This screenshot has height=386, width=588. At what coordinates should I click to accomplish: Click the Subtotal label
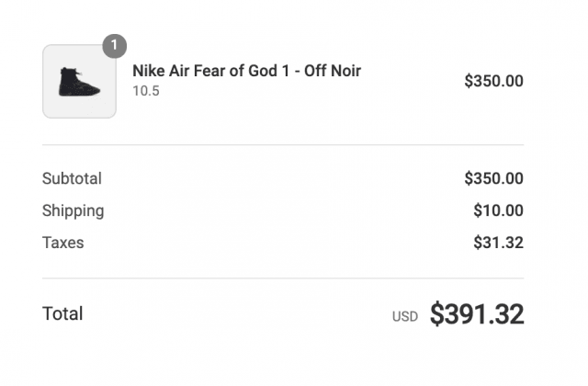[72, 178]
